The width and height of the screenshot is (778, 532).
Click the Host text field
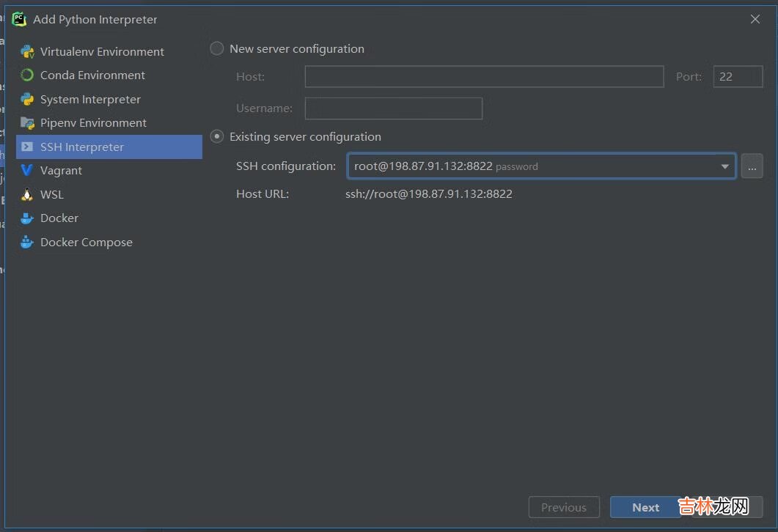point(484,76)
